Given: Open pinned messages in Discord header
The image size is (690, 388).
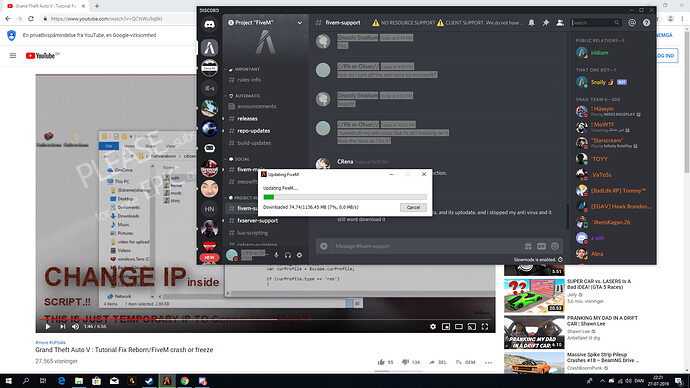Looking at the screenshot, I should (546, 22).
